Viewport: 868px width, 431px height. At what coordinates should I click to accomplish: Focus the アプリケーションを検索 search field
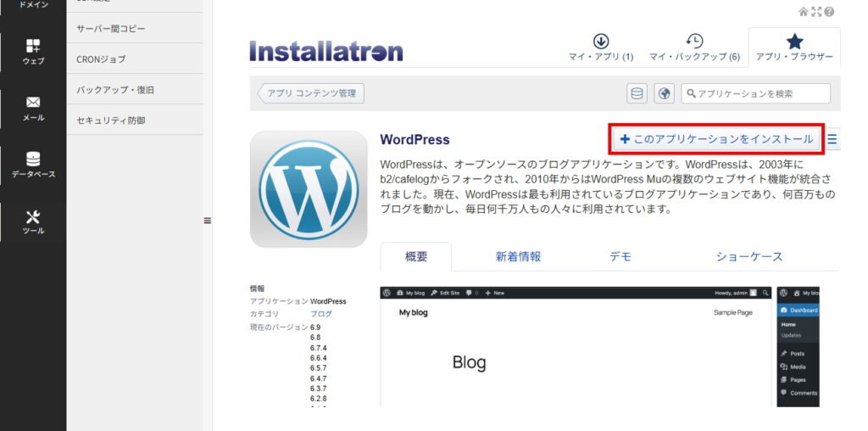(756, 93)
